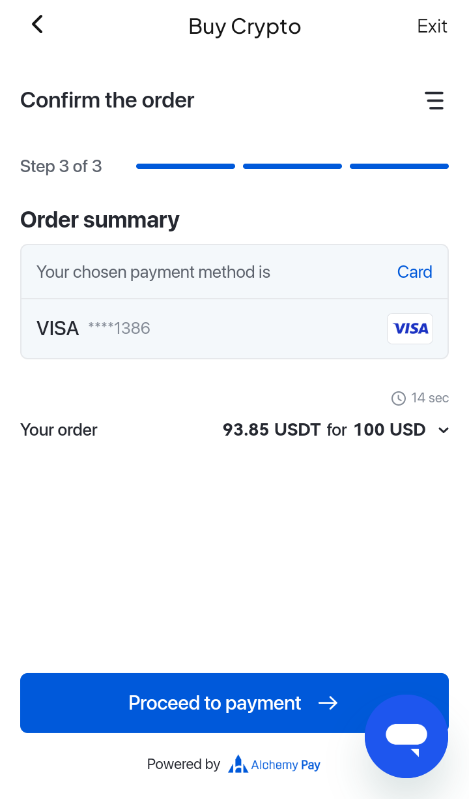Click the 93.85 USDT order amount
The image size is (469, 800).
pos(271,430)
